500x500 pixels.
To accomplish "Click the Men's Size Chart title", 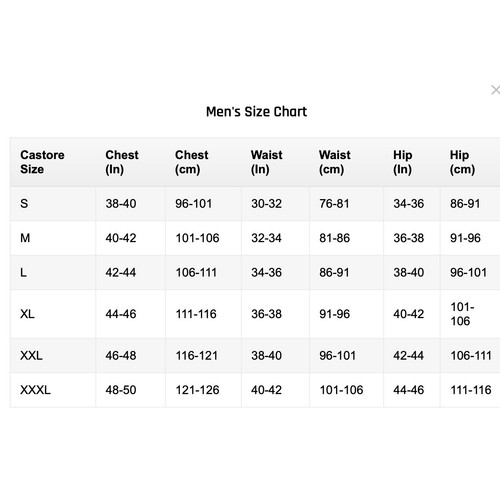I will 256,112.
